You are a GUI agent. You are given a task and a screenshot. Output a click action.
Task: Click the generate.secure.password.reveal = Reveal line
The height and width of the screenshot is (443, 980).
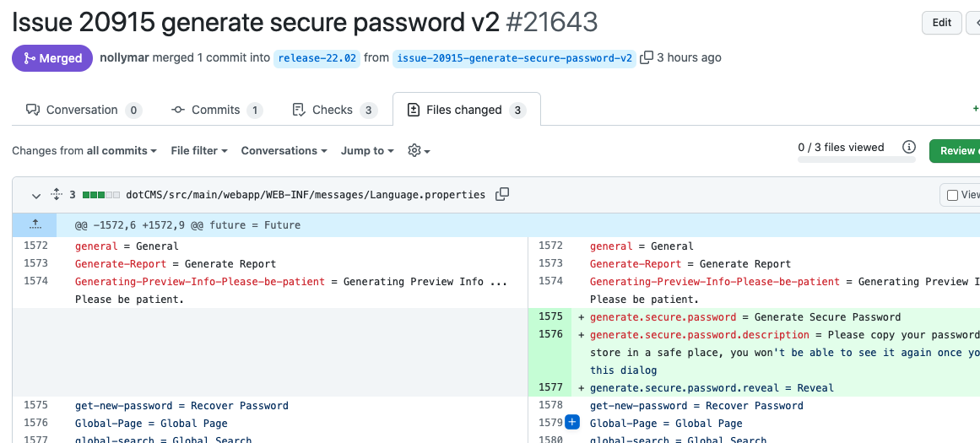[712, 388]
